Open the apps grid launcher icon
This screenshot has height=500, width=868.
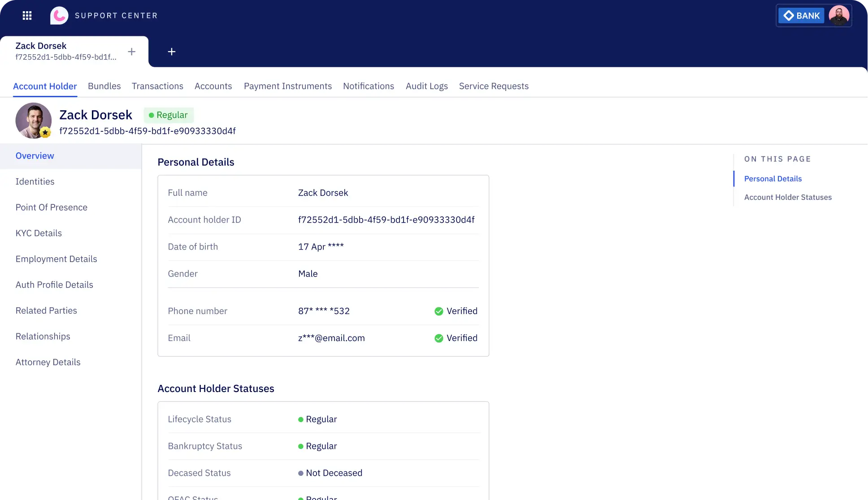tap(27, 16)
